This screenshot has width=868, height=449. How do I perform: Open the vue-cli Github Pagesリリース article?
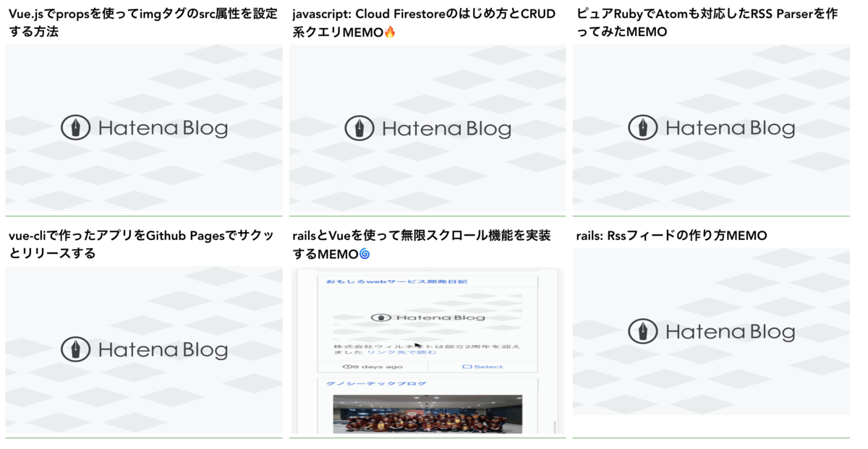(x=141, y=241)
